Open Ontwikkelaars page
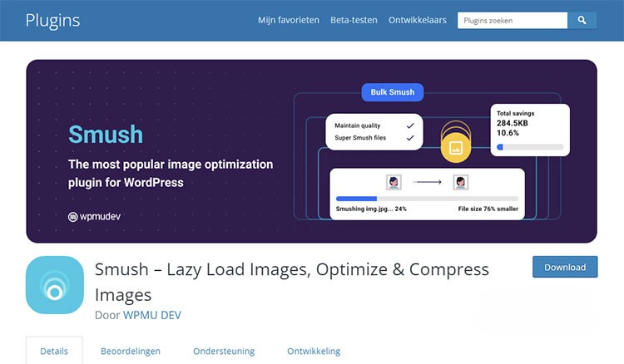The width and height of the screenshot is (624, 364). click(x=418, y=20)
